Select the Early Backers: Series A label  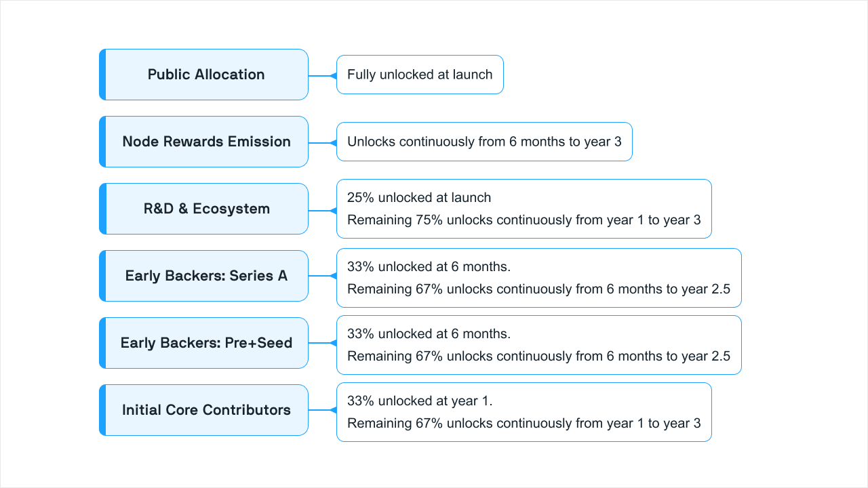tap(206, 276)
